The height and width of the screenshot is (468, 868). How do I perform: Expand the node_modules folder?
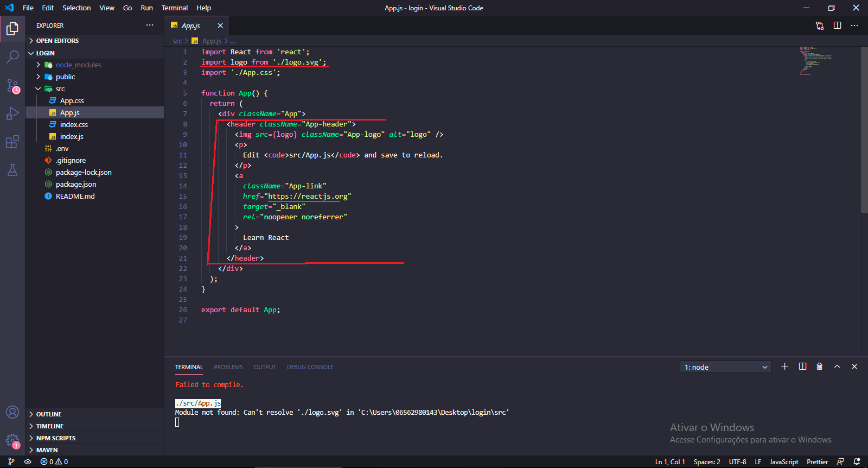[78, 65]
